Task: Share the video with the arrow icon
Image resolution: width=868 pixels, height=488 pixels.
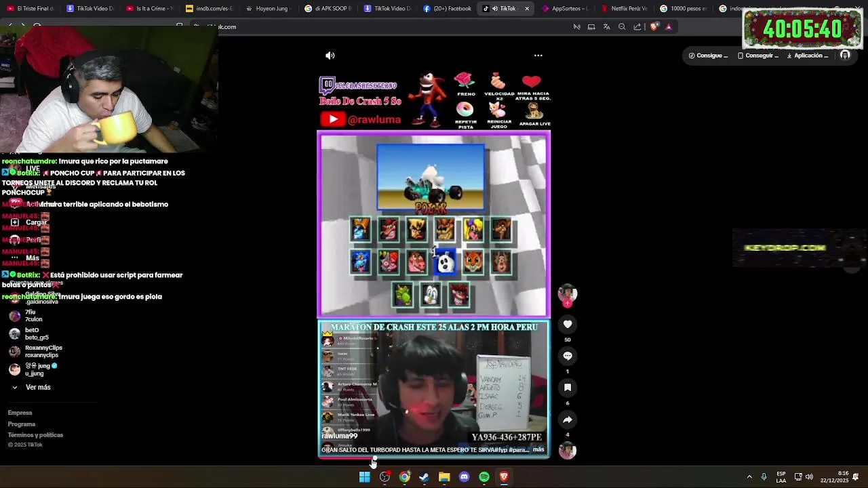Action: (568, 420)
